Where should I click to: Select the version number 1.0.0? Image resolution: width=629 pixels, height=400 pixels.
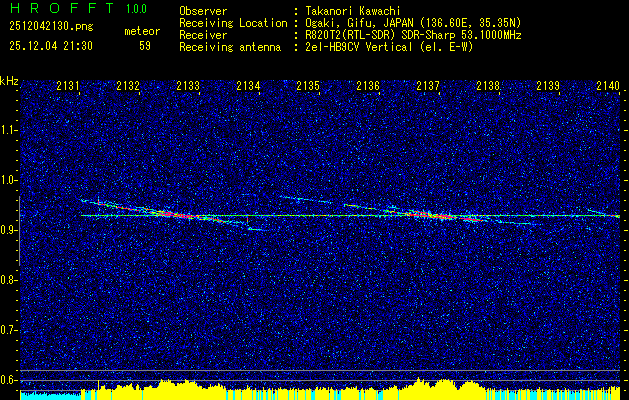point(136,9)
